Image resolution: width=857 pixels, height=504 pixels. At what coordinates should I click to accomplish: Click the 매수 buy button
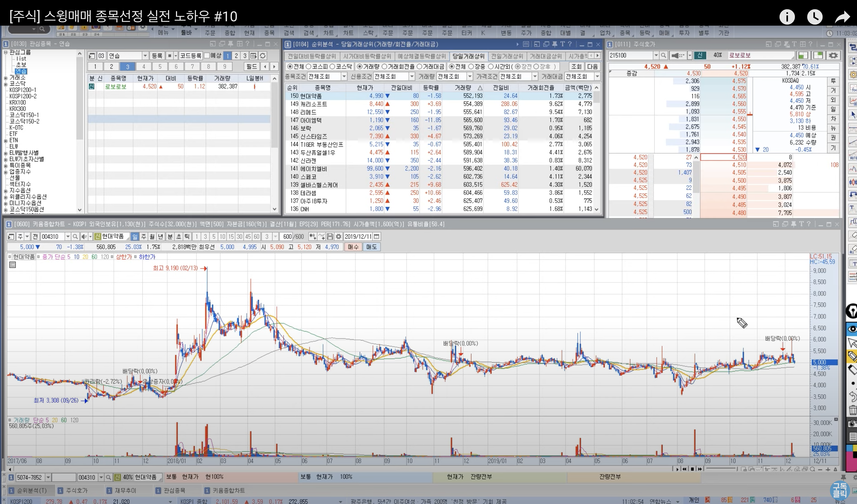(x=353, y=247)
